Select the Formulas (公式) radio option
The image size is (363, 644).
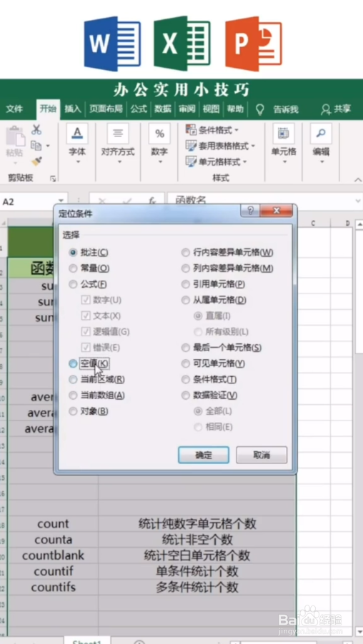click(73, 284)
